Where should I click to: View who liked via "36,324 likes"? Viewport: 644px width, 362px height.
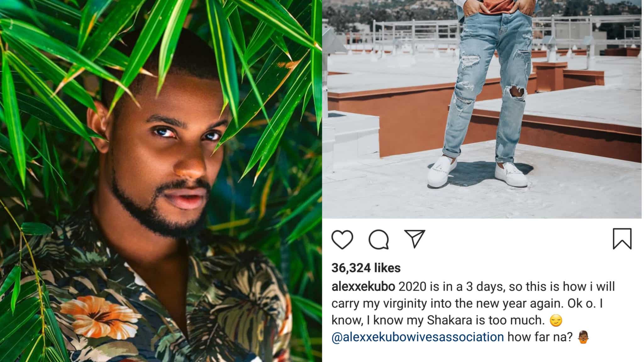tap(366, 268)
